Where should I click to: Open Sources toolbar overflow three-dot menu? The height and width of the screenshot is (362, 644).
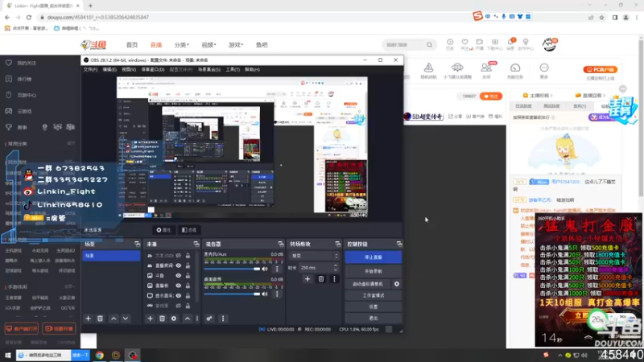pyautogui.click(x=197, y=319)
